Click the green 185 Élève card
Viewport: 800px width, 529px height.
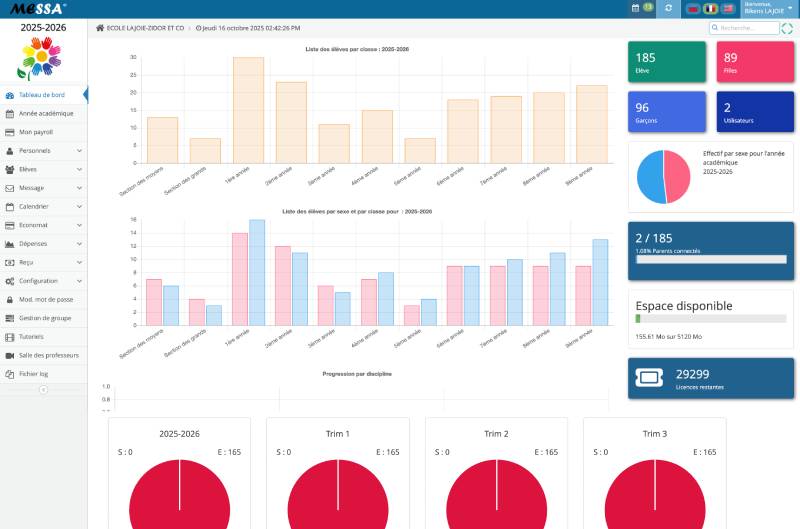click(x=666, y=62)
